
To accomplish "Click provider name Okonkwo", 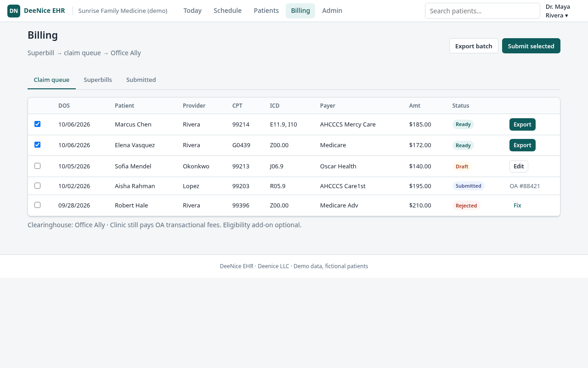I will (x=196, y=167).
